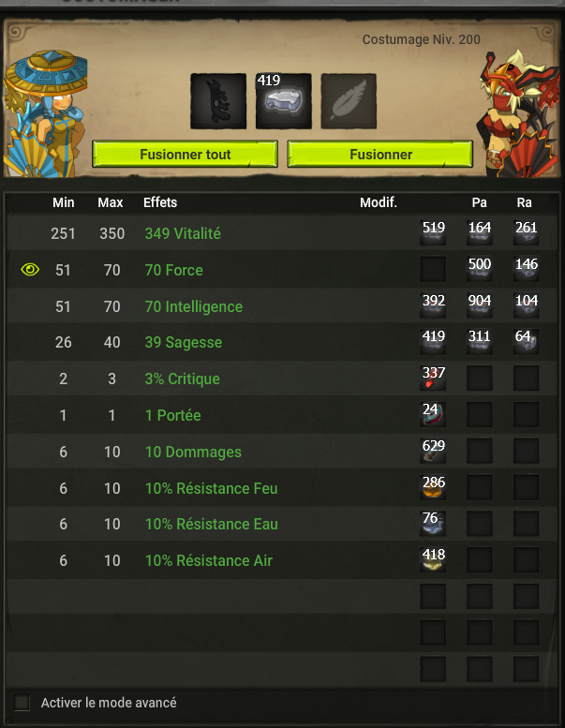565x728 pixels.
Task: Toggle the eye icon beside Force
Action: (30, 269)
